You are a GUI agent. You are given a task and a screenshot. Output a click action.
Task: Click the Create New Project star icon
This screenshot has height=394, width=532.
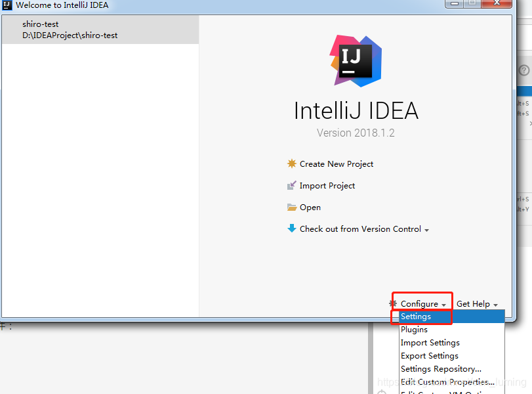tap(292, 164)
